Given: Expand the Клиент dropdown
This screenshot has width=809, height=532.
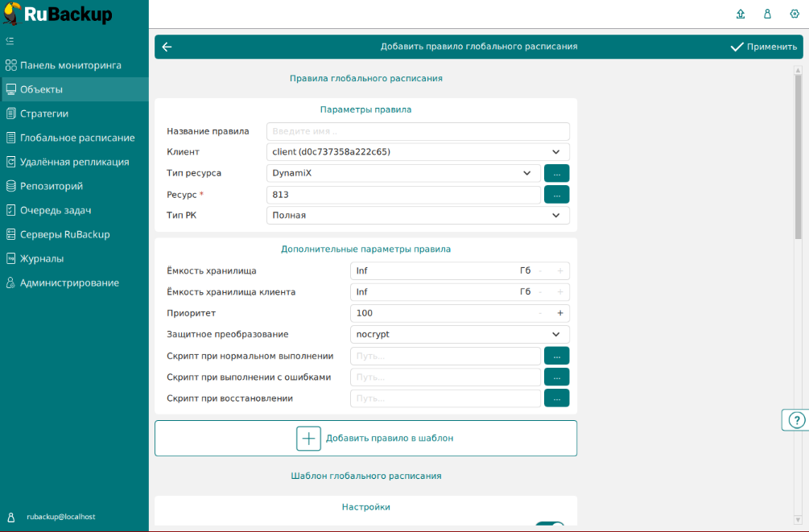Looking at the screenshot, I should point(418,151).
